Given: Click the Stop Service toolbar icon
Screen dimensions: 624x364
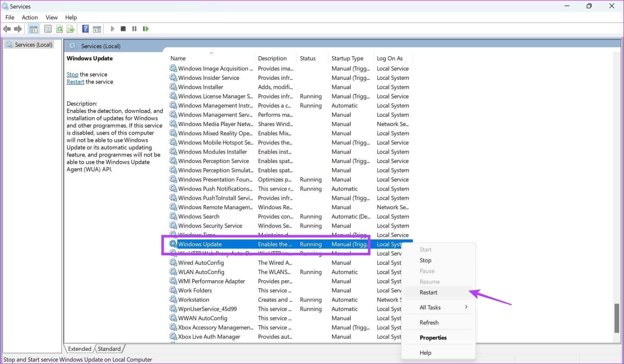Looking at the screenshot, I should point(123,29).
